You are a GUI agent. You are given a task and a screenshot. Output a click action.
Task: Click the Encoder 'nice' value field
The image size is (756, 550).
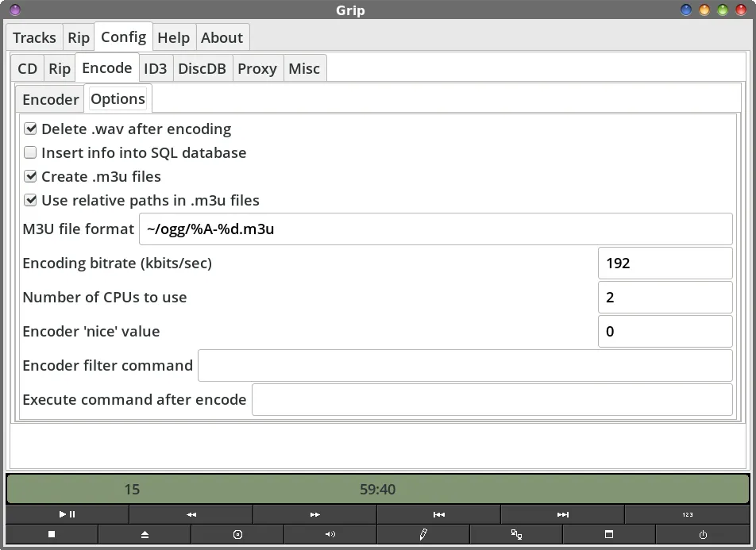(x=665, y=332)
